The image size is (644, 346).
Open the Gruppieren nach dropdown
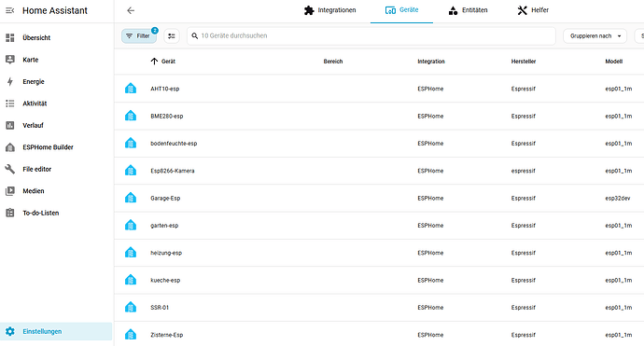[x=595, y=36]
